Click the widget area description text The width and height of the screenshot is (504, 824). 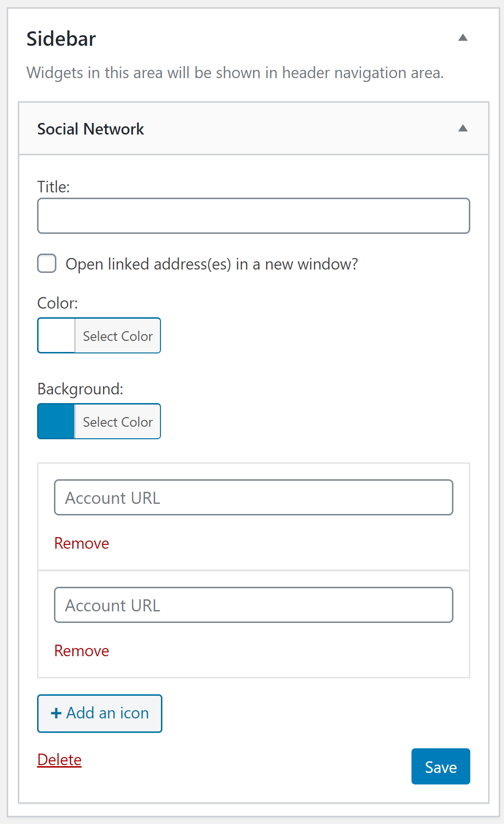[x=235, y=73]
